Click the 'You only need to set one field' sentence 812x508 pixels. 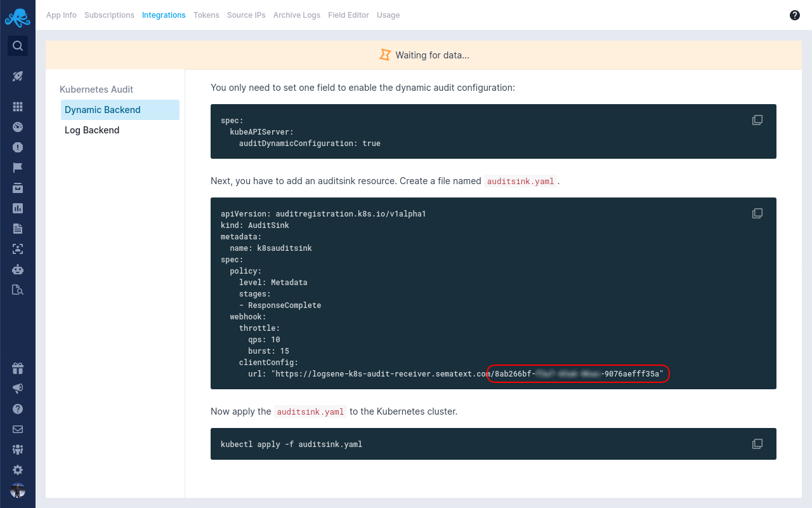[363, 88]
